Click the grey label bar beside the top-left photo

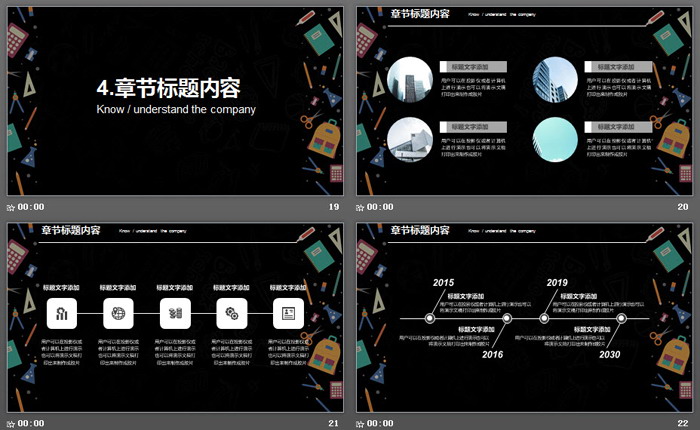pyautogui.click(x=473, y=67)
